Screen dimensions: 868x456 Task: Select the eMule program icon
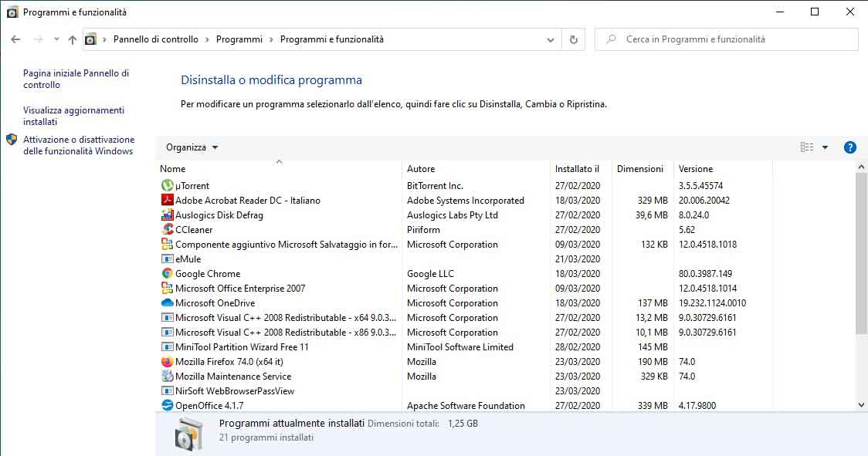coord(167,258)
